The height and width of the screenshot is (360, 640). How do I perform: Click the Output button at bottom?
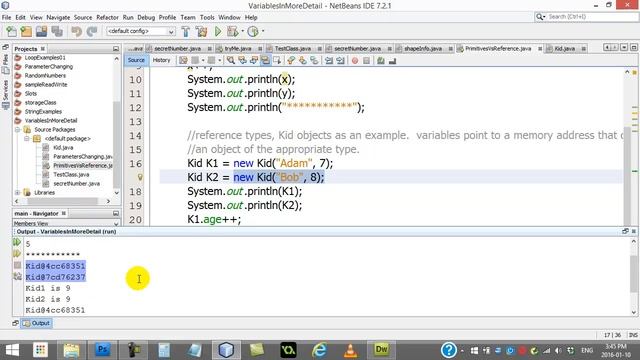(x=36, y=323)
